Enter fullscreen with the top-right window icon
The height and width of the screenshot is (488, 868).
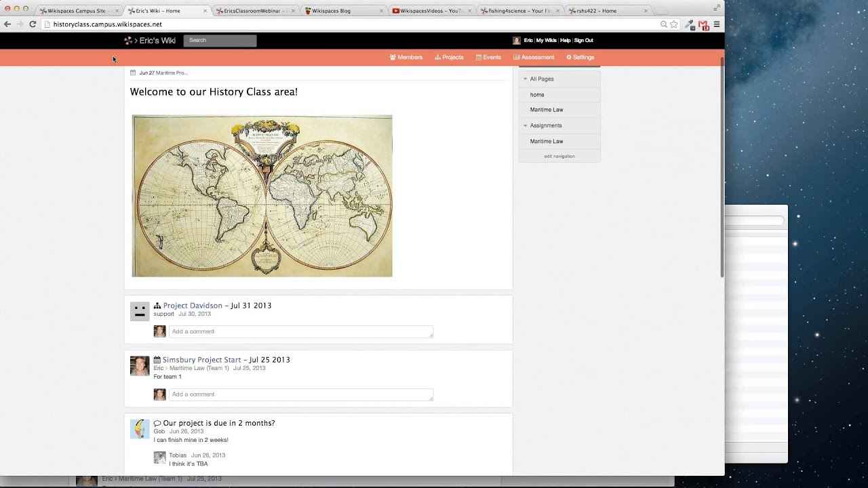click(x=717, y=7)
